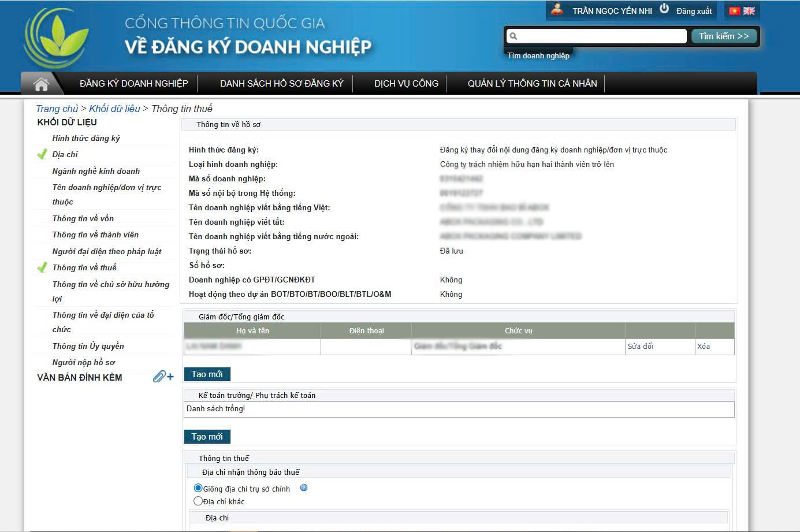Select 'Giống địa chỉ trụ sở chính' radio

click(x=198, y=488)
